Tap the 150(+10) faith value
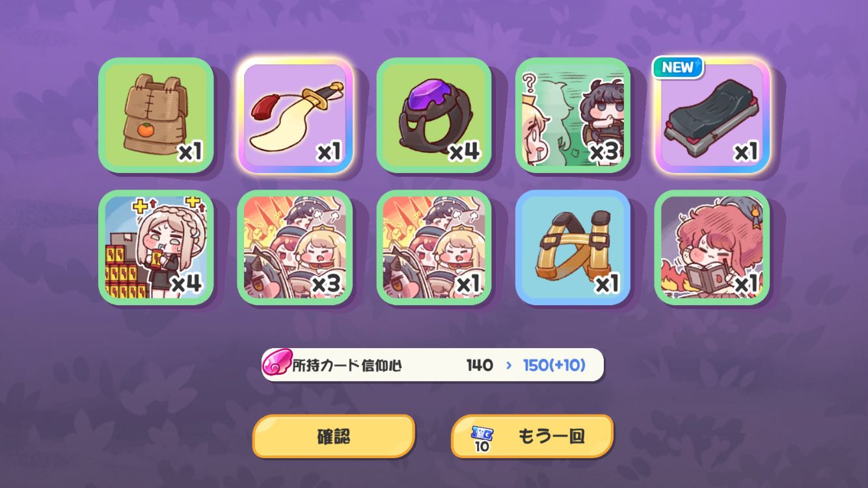The image size is (868, 488). 554,365
